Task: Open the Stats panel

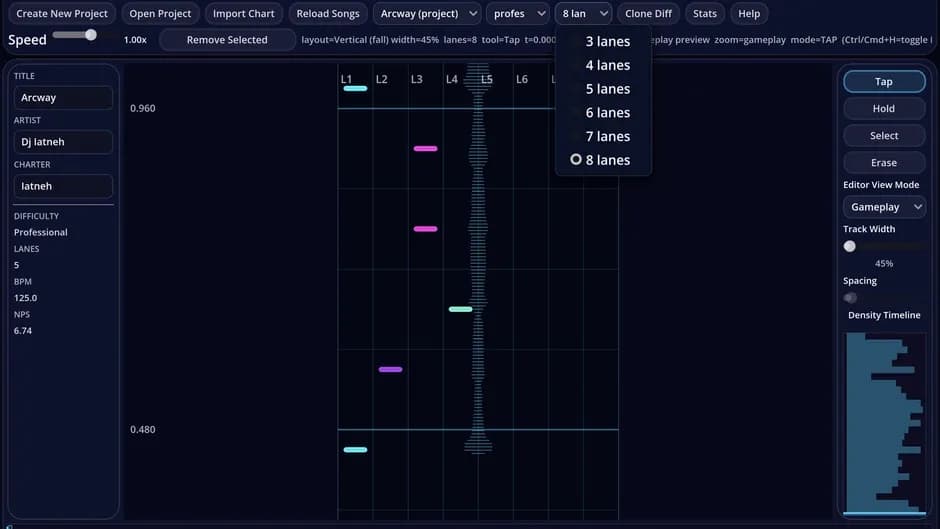Action: point(704,13)
